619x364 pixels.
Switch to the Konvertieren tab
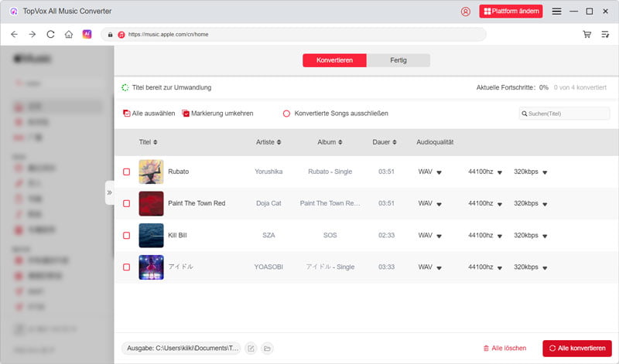[x=334, y=60]
